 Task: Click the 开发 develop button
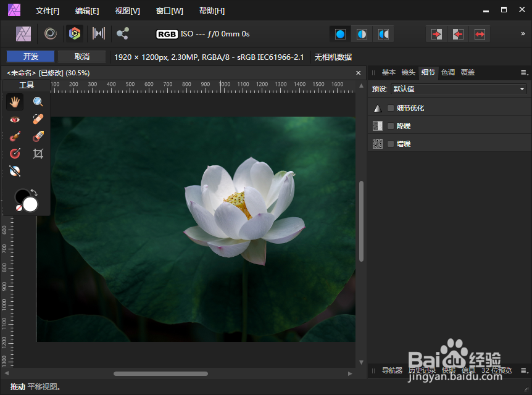[x=30, y=56]
